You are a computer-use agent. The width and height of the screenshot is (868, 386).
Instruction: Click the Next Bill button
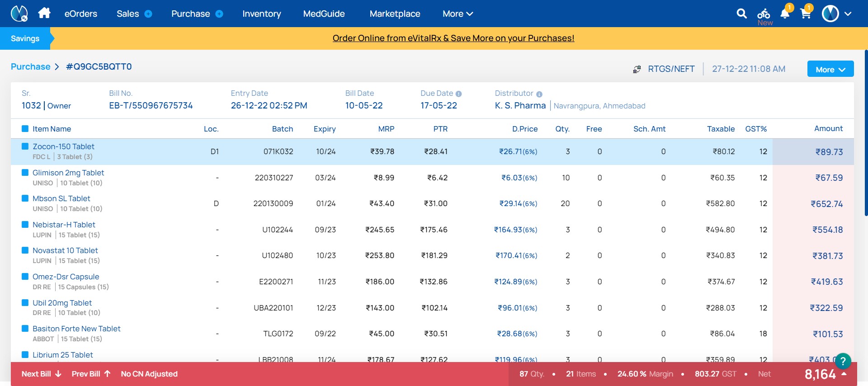coord(42,374)
